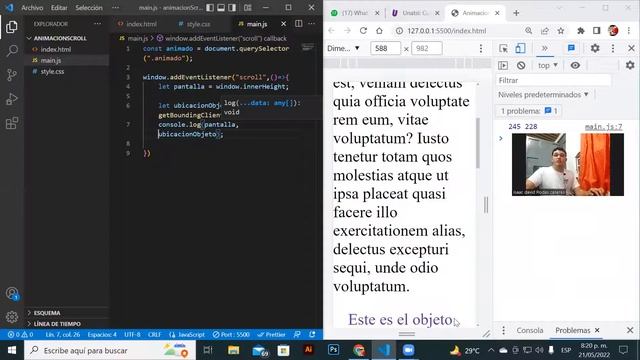640x360 pixels.
Task: Open Explorer views and more actions
Action: 97,24
